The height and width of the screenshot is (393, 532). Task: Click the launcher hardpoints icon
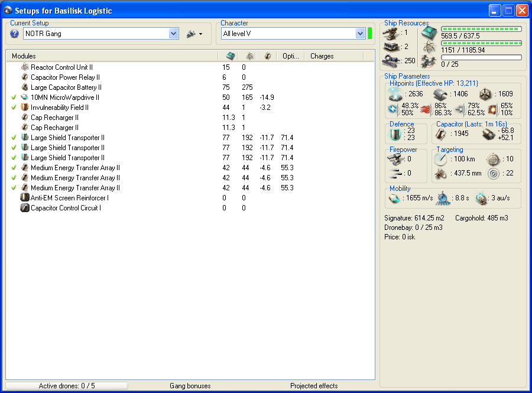click(391, 47)
